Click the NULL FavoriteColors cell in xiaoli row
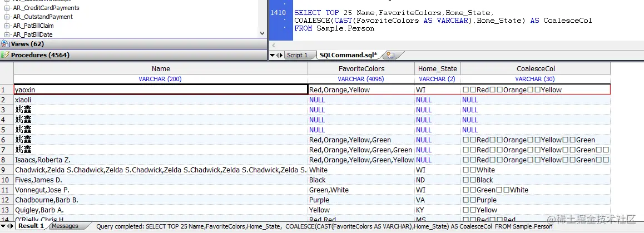This screenshot has width=644, height=233. coord(361,100)
